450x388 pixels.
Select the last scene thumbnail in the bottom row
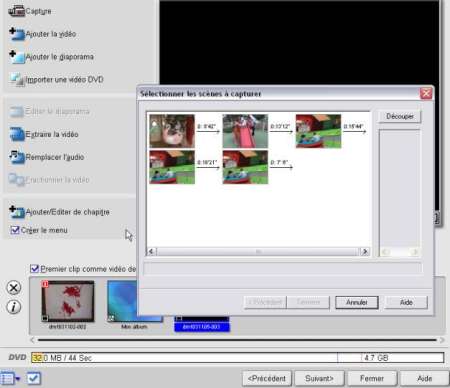[245, 167]
